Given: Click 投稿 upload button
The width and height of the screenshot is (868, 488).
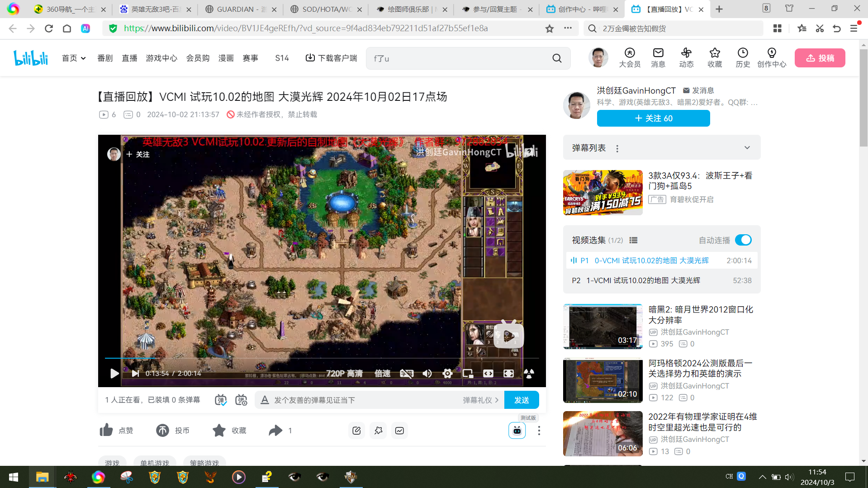Looking at the screenshot, I should (820, 58).
